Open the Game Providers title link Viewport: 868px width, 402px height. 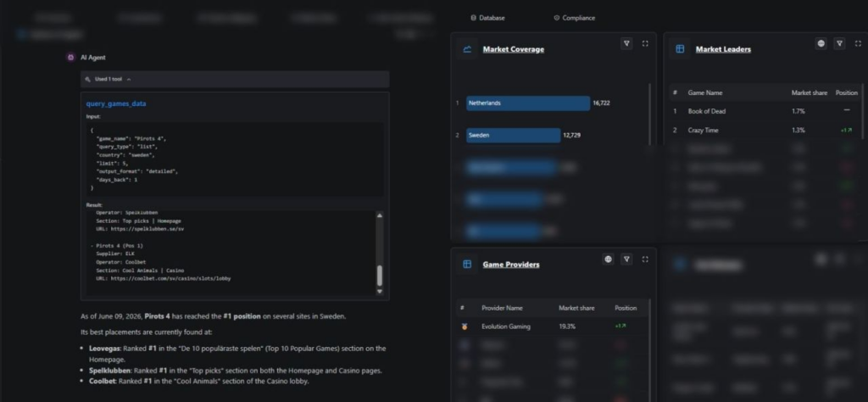(511, 264)
